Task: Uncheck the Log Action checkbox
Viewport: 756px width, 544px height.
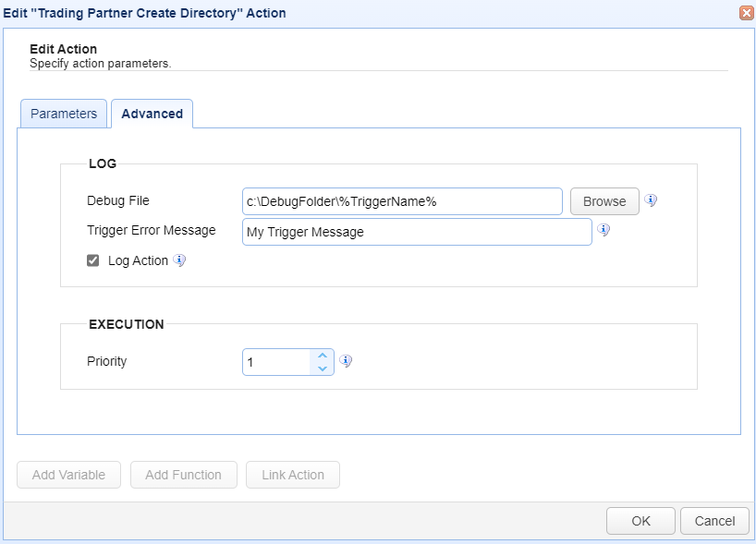Action: coord(92,260)
